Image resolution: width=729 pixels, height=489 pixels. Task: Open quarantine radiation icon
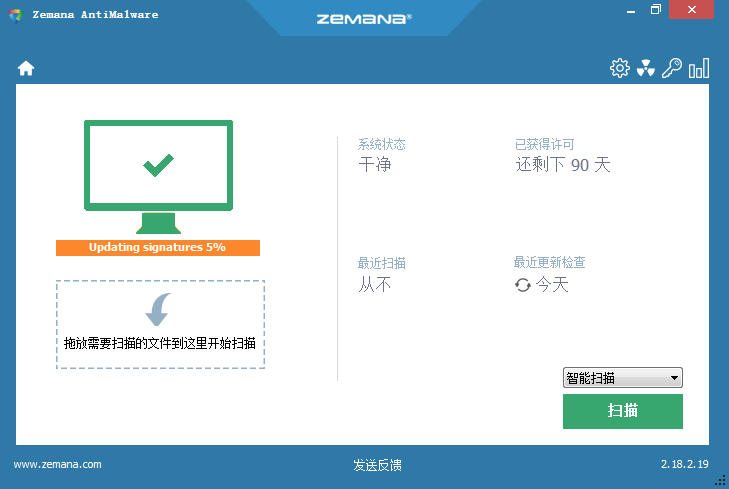tap(646, 68)
